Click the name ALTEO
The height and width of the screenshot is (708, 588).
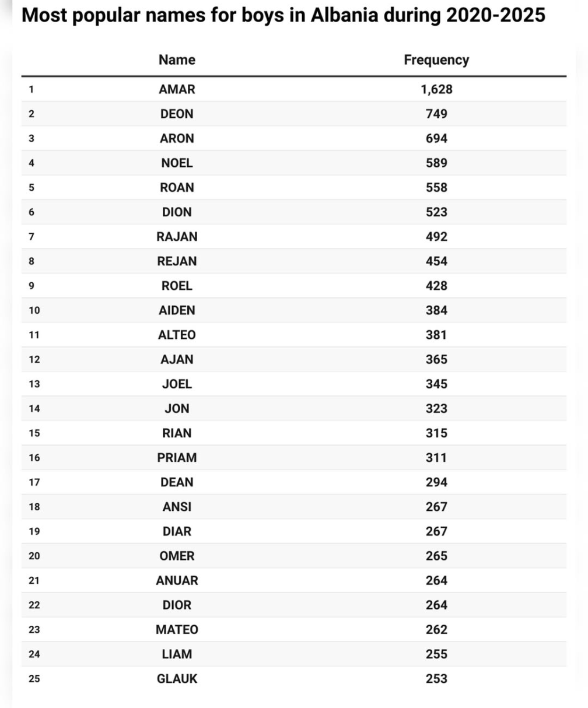coord(177,335)
